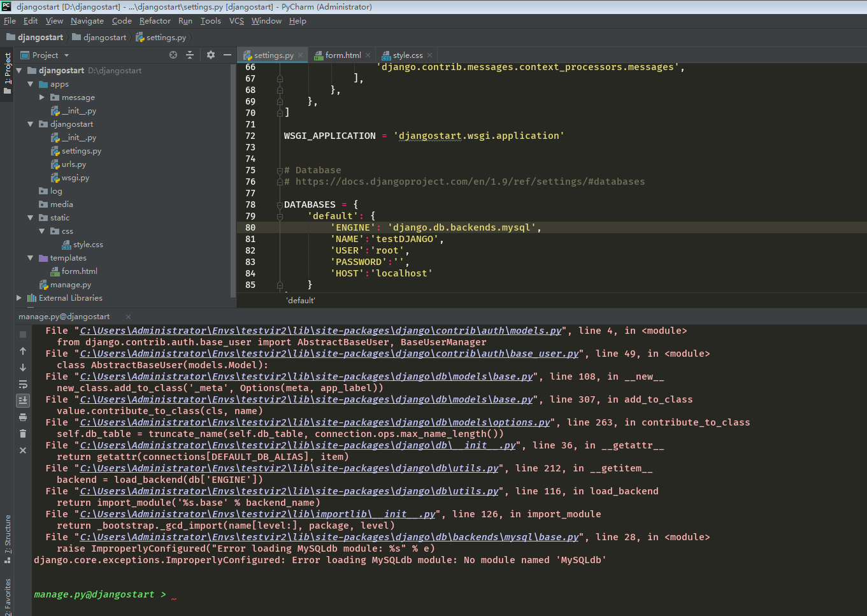
Task: Open the 1: Project side tool button
Action: [x=7, y=73]
